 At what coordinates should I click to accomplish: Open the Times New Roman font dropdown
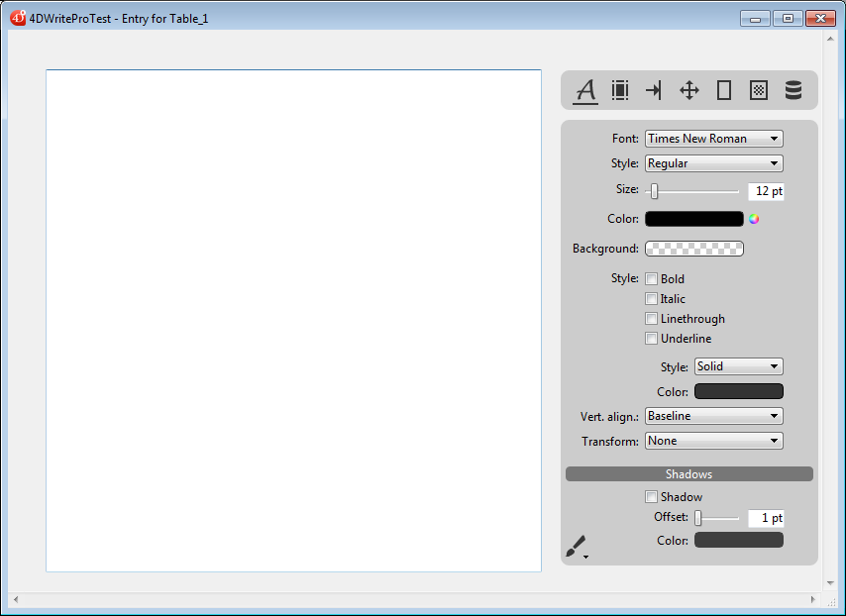click(x=713, y=139)
